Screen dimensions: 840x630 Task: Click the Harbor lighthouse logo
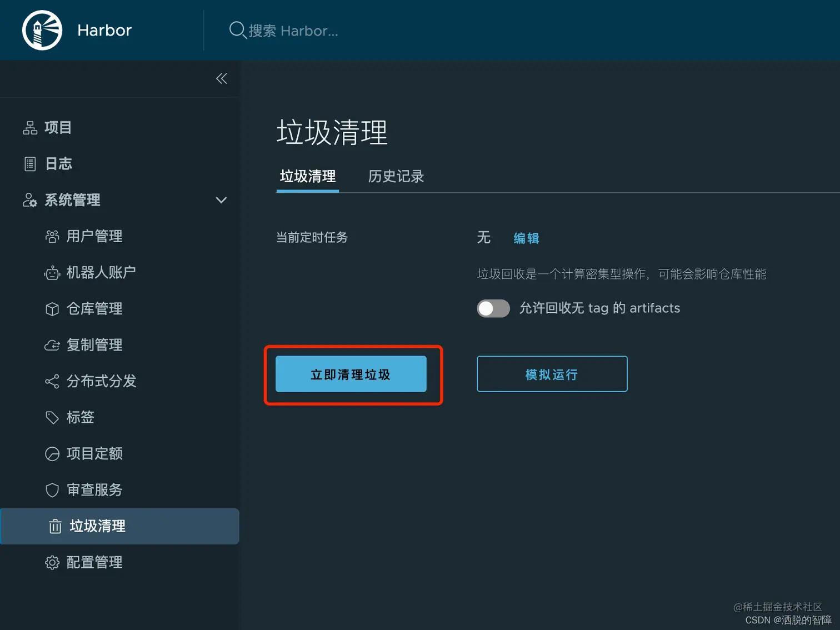(x=42, y=30)
